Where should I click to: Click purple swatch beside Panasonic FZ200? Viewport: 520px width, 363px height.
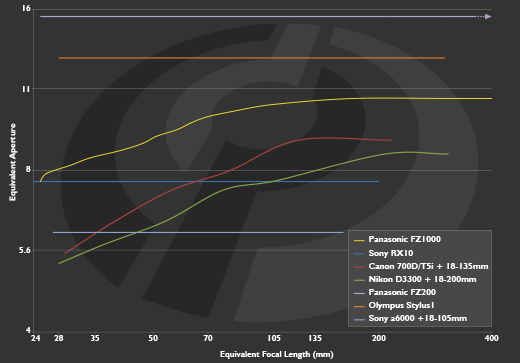pos(359,293)
